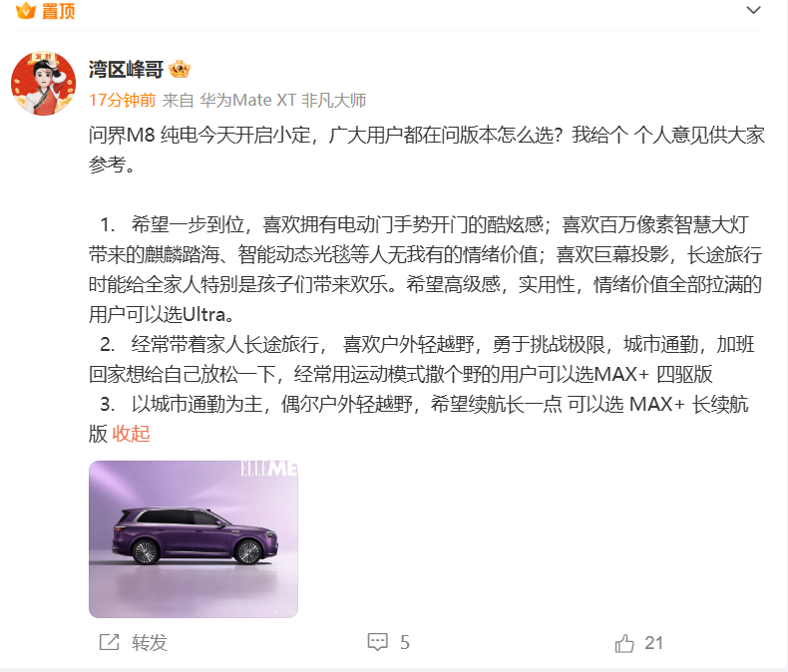The height and width of the screenshot is (672, 788).
Task: Click the gold VIP badge beside the username
Action: pos(180,70)
